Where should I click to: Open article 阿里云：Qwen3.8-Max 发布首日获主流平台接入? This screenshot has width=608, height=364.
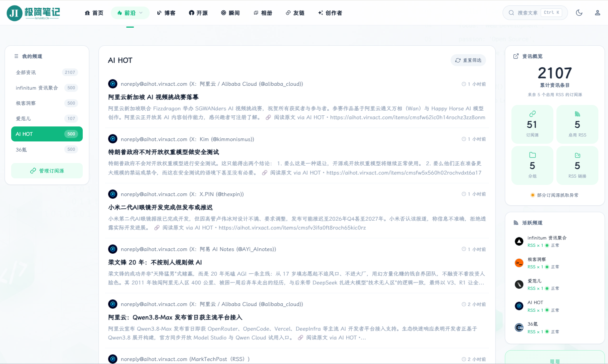coord(175,317)
